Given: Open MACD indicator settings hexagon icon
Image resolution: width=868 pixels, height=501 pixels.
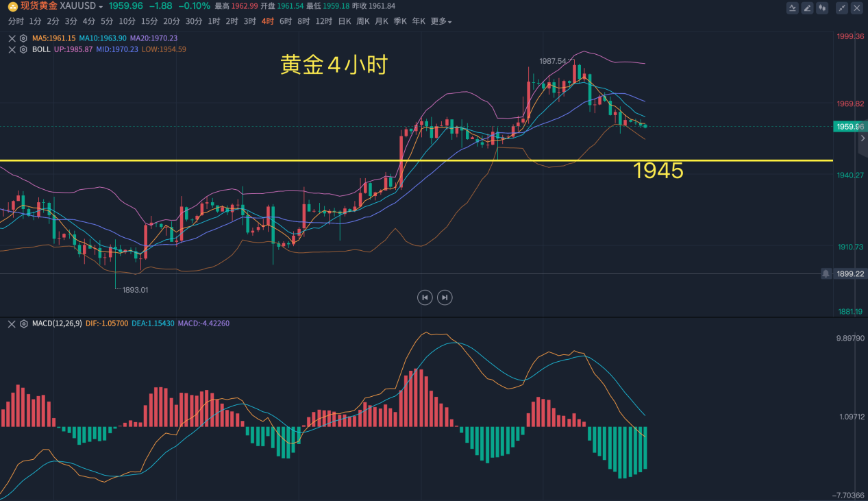Looking at the screenshot, I should pos(24,323).
